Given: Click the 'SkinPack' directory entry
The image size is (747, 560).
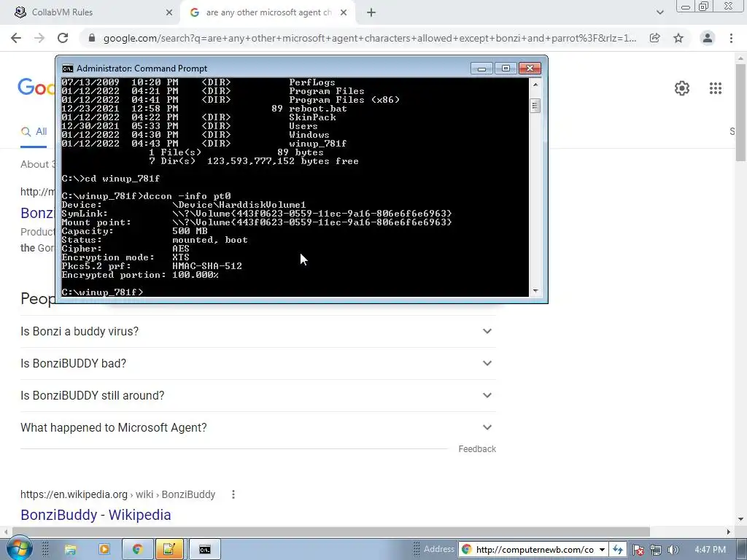Looking at the screenshot, I should click(312, 117).
